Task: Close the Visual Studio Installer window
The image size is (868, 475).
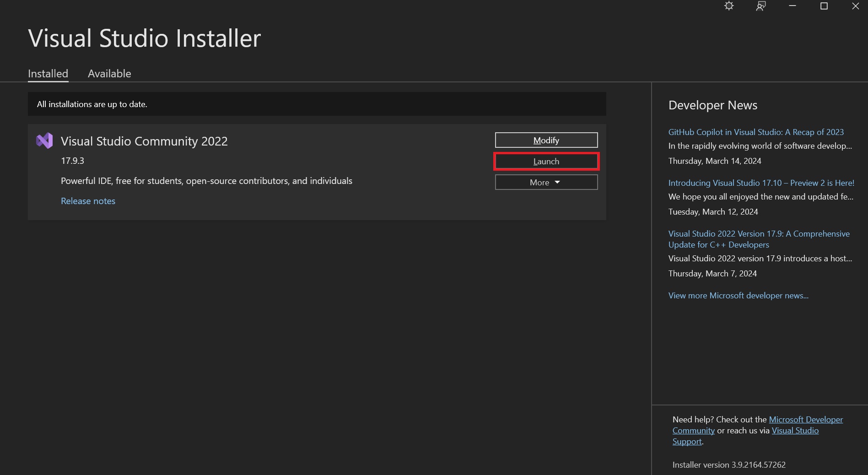Action: click(x=855, y=6)
